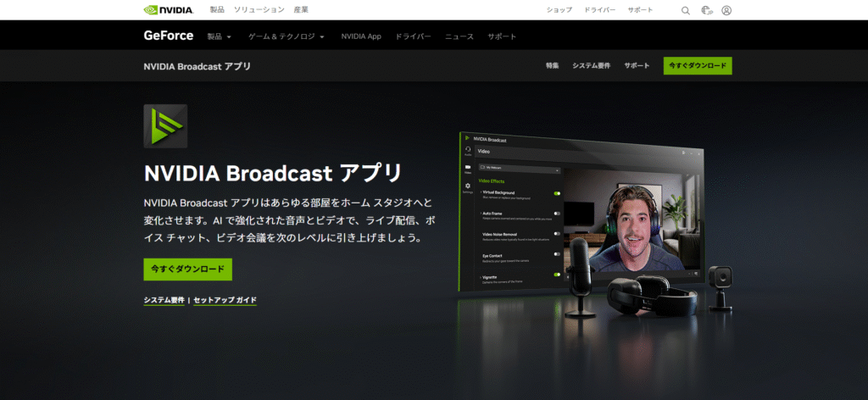Open サポート in the GeForce navigation bar
868x400 pixels.
tap(502, 36)
